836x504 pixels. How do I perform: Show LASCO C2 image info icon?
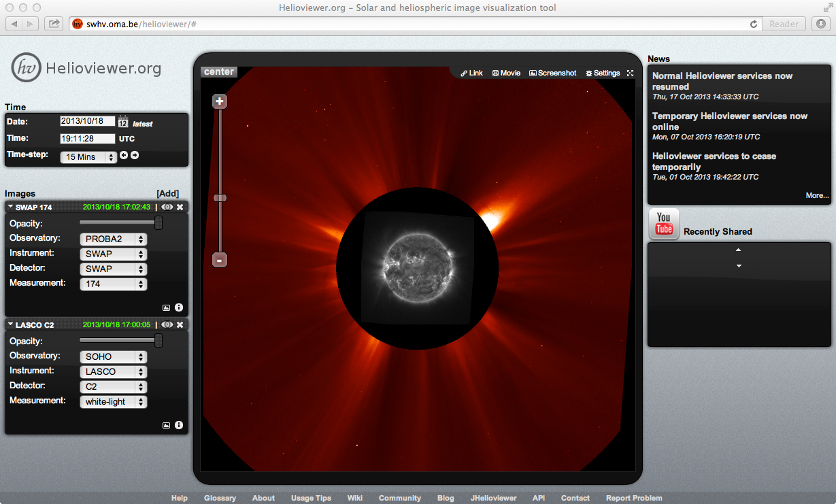179,425
